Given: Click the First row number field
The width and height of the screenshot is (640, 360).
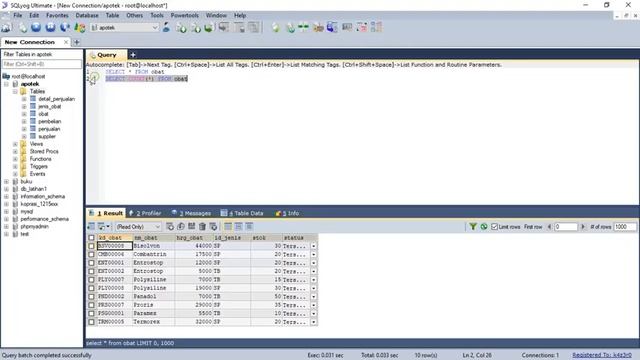Looking at the screenshot, I should coord(566,227).
